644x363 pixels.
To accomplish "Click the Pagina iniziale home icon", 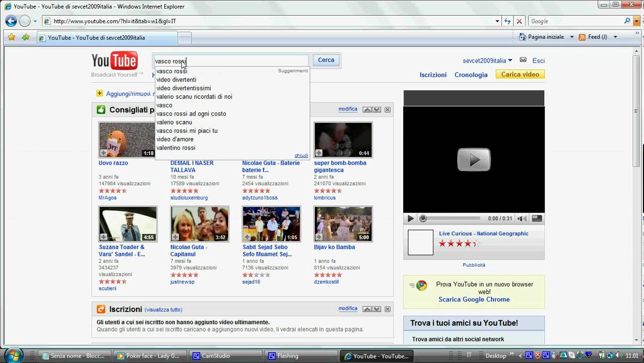I will 523,37.
